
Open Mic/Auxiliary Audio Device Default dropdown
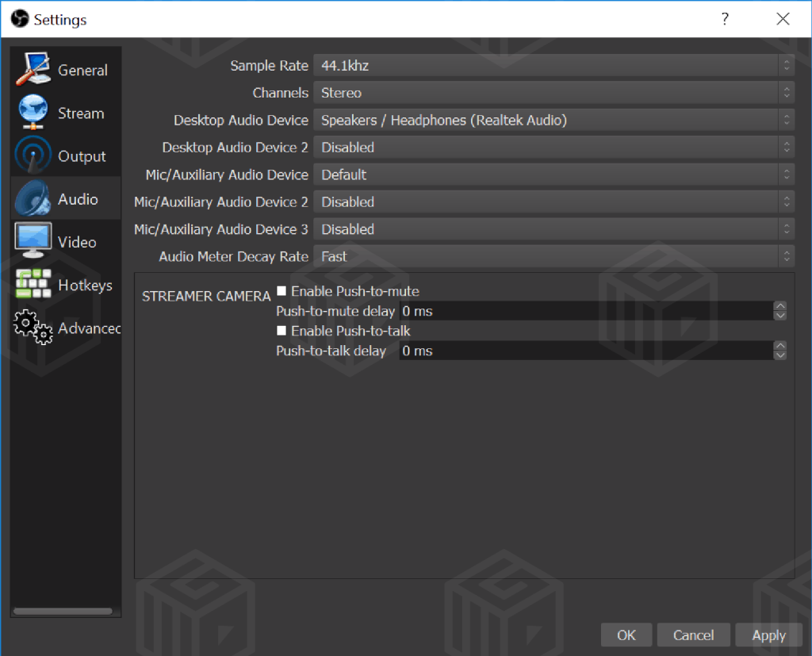553,175
